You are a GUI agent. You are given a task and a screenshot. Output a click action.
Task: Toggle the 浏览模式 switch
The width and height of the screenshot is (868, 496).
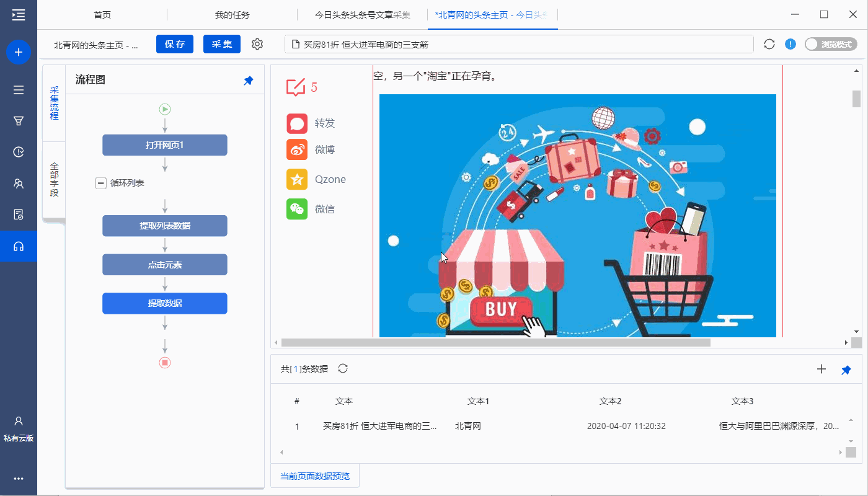pyautogui.click(x=831, y=44)
